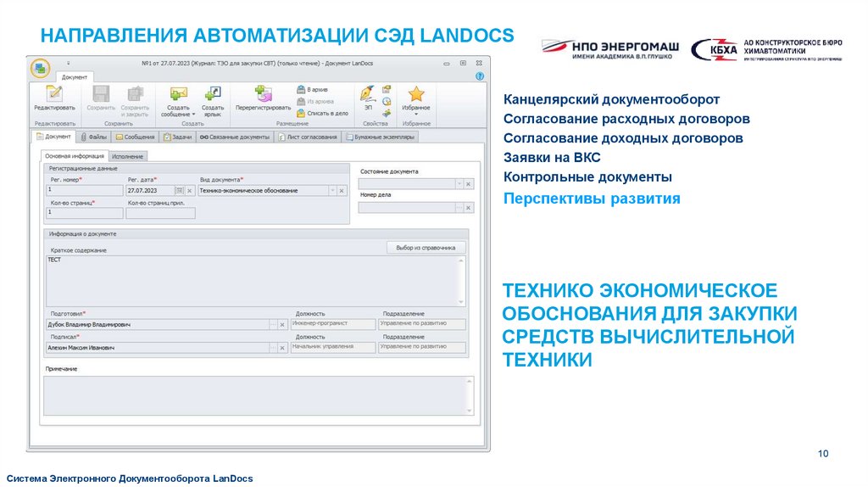
Task: Click the Перспективы развития slide link
Action: pos(592,199)
